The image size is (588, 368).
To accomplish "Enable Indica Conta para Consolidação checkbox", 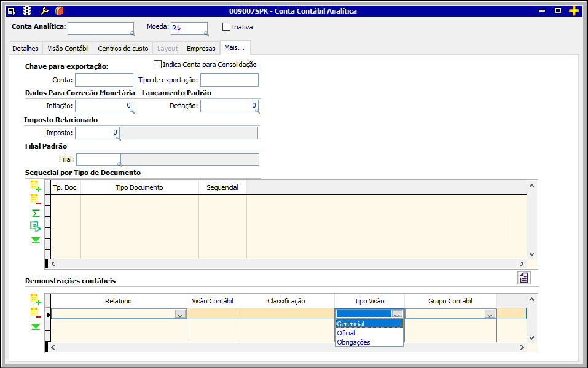I will tap(157, 65).
